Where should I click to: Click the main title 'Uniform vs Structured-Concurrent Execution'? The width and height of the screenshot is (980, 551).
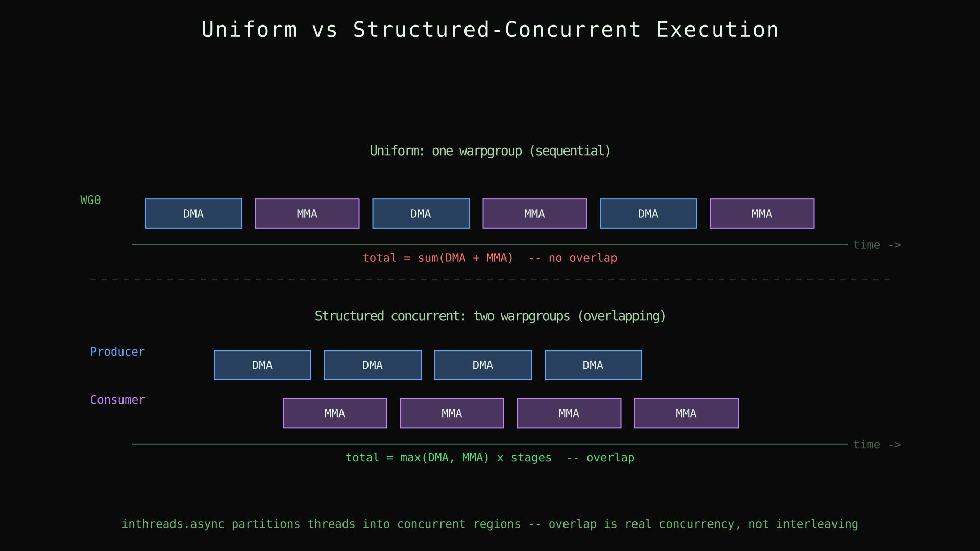[x=490, y=29]
